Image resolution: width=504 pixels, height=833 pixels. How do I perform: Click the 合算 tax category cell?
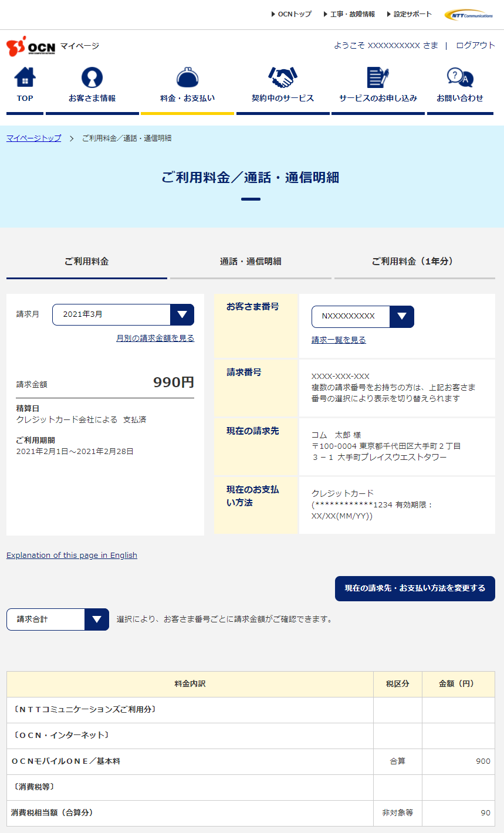point(398,761)
